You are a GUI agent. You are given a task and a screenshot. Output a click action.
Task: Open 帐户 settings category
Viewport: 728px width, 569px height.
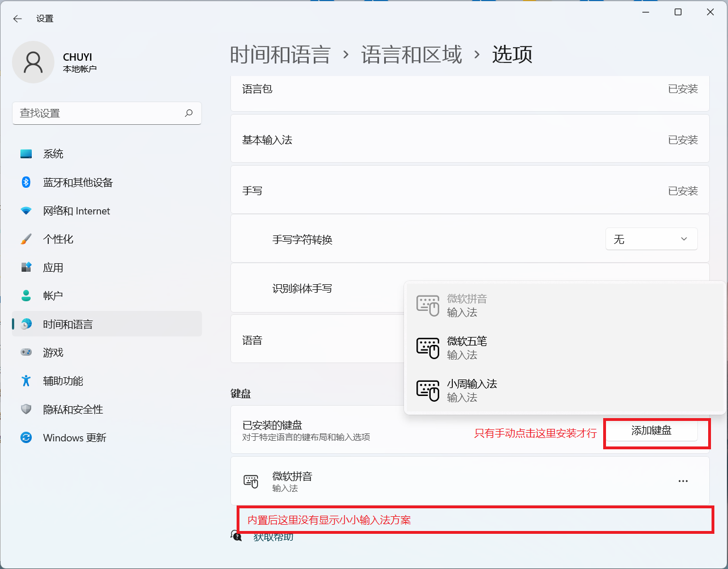(x=107, y=296)
